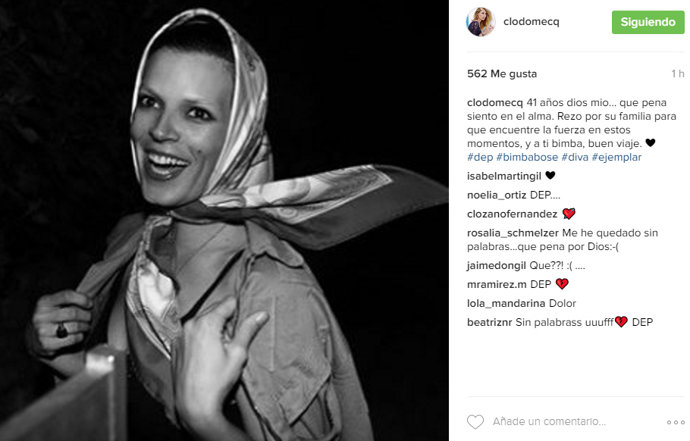Image resolution: width=690 pixels, height=441 pixels.
Task: Open jaimedongil commenter profile
Action: pyautogui.click(x=496, y=265)
